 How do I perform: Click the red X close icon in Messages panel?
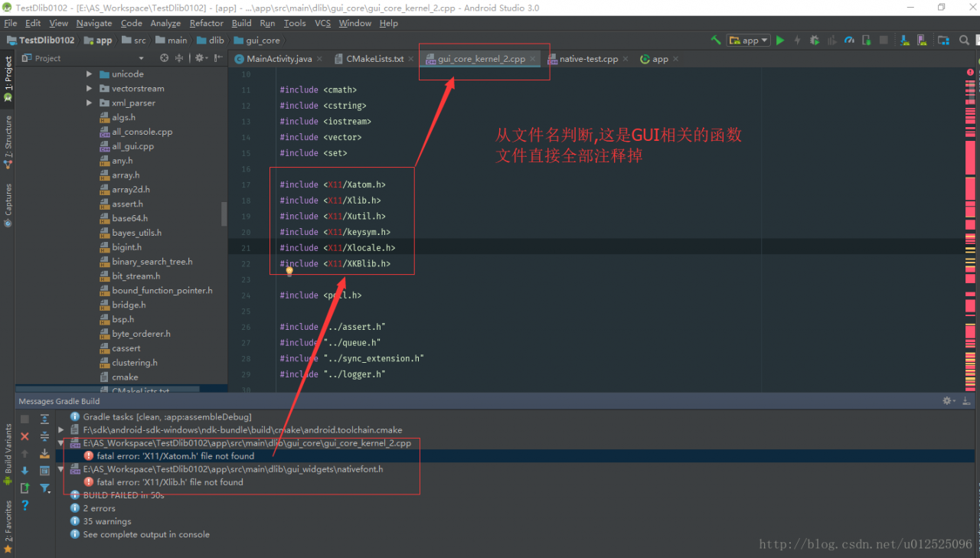tap(24, 436)
